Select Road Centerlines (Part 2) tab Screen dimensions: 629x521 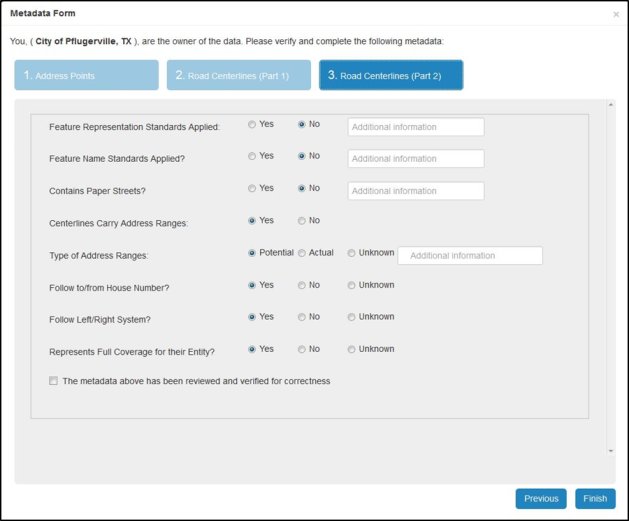[391, 75]
